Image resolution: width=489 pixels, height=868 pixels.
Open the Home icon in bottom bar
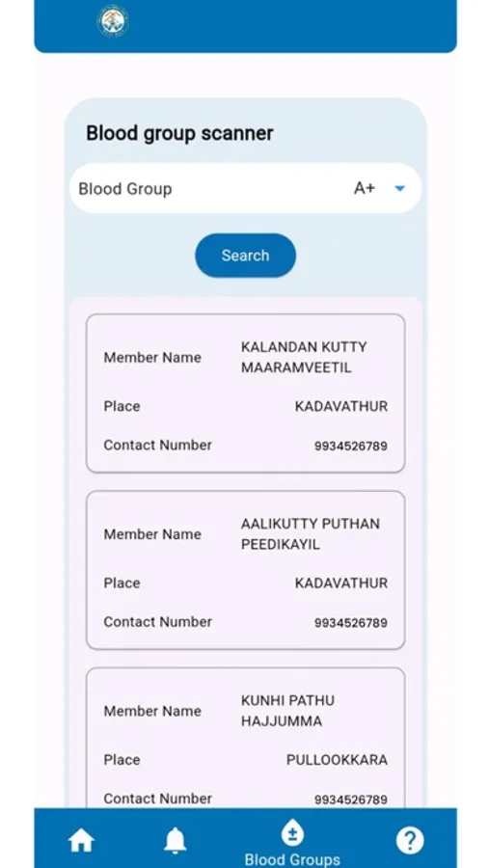81,841
